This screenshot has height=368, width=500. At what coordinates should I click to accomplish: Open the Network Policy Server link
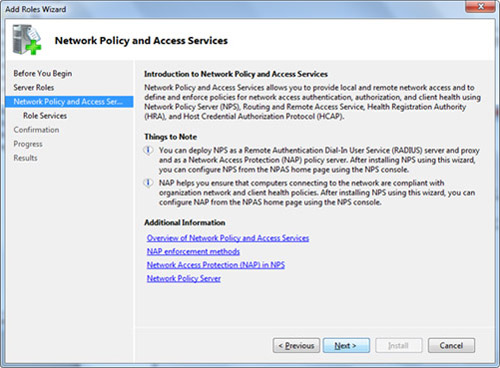click(x=184, y=278)
